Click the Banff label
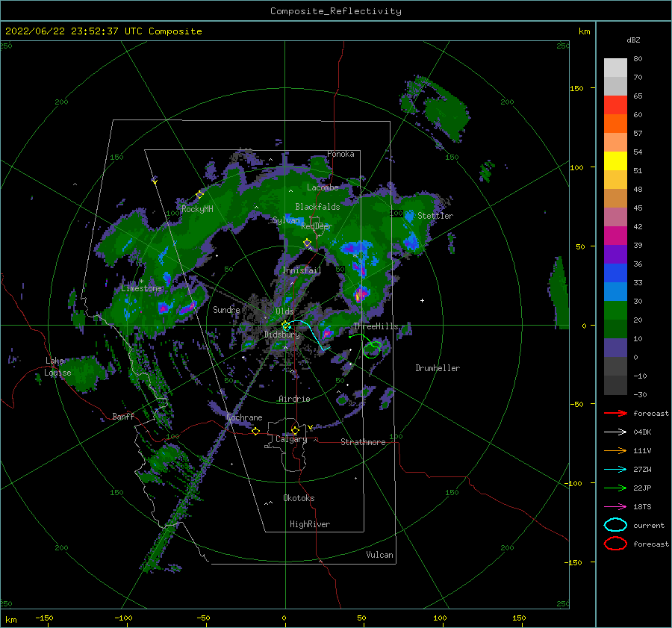 coord(123,416)
